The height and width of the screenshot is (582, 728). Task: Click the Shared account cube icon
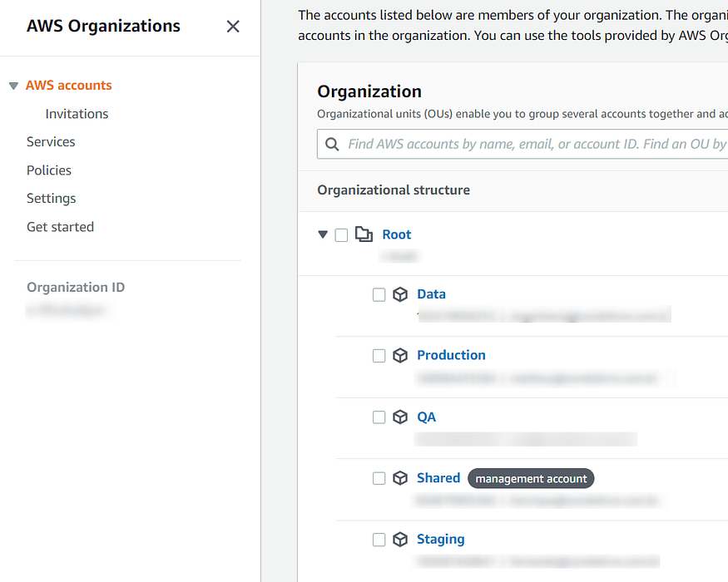point(400,478)
